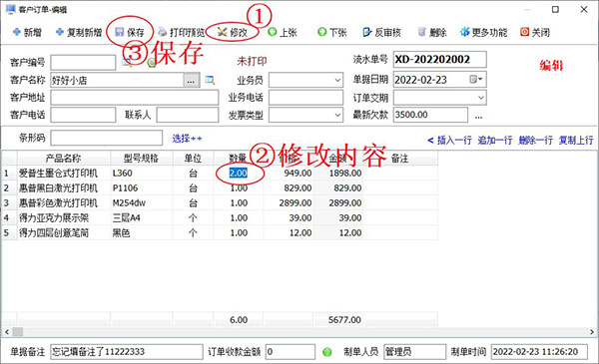Focus the 客户编号 input field
Viewport: 599px width, 364px height.
tap(83, 63)
